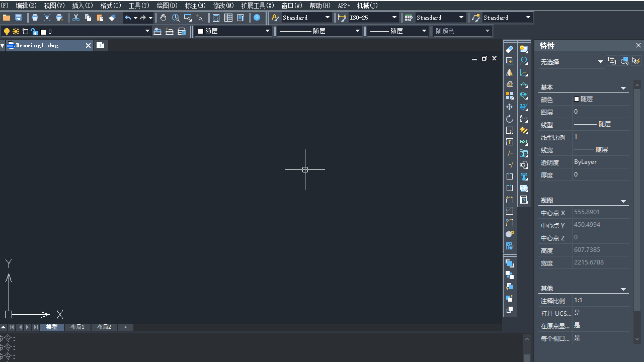Go to the last layout tab arrow
This screenshot has width=644, height=362.
click(x=36, y=327)
